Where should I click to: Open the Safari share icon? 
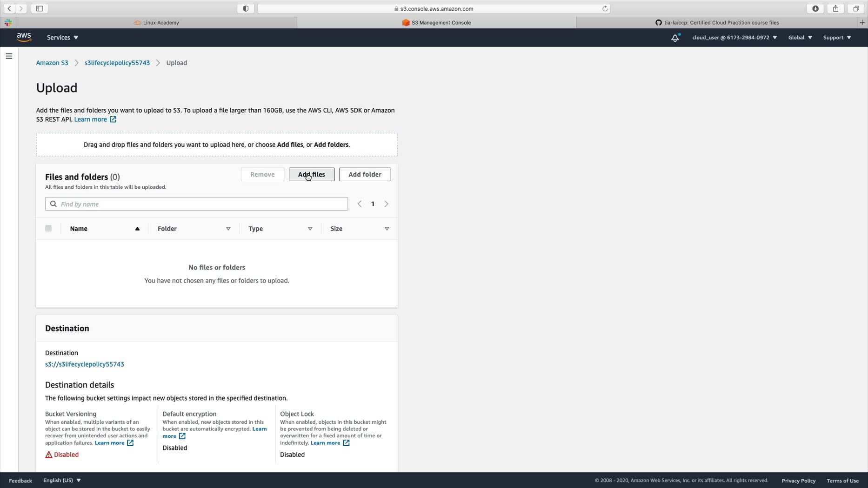[835, 8]
